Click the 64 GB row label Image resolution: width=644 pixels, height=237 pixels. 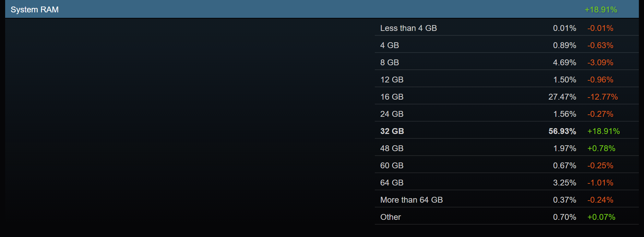coord(392,183)
